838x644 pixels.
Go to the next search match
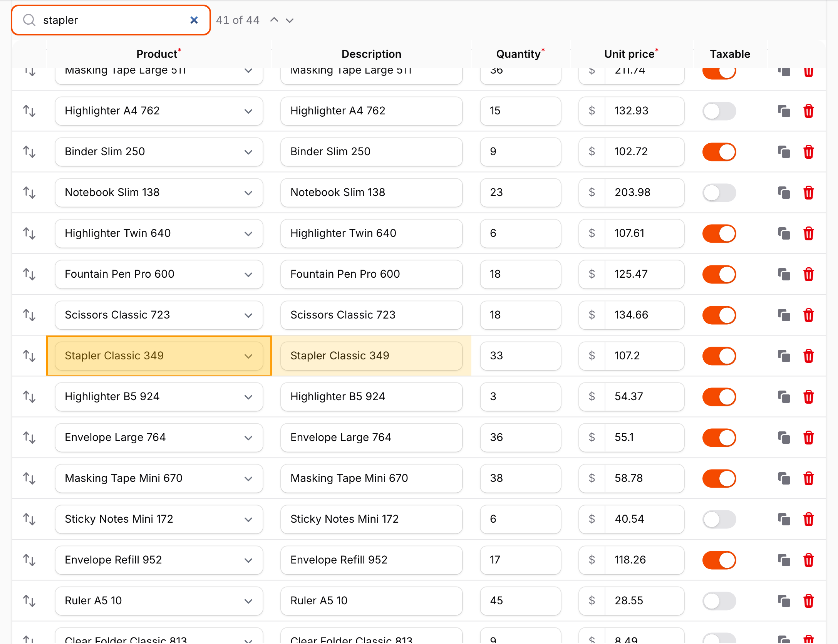point(290,20)
